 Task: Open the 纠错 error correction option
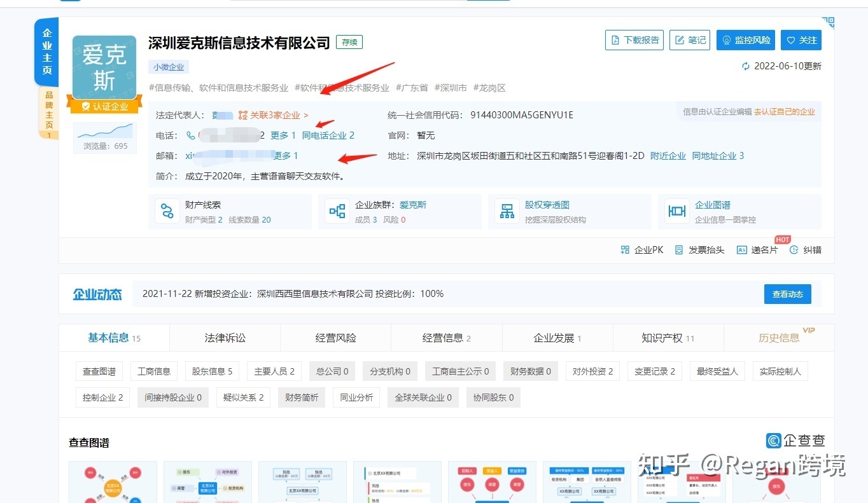(805, 250)
